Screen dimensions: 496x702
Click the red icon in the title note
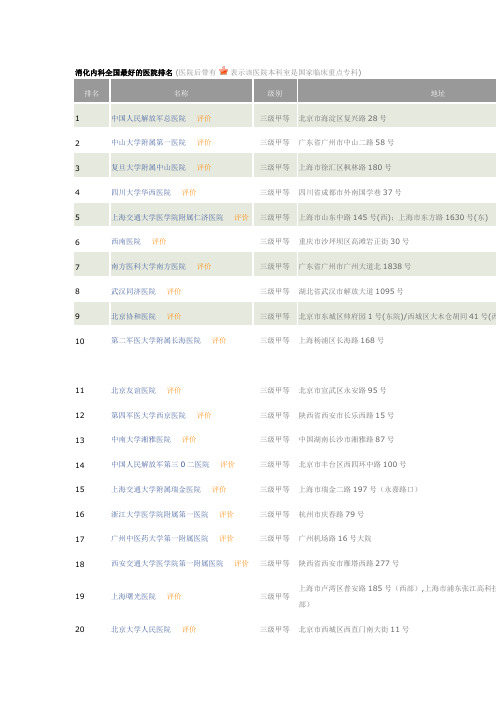[x=223, y=71]
